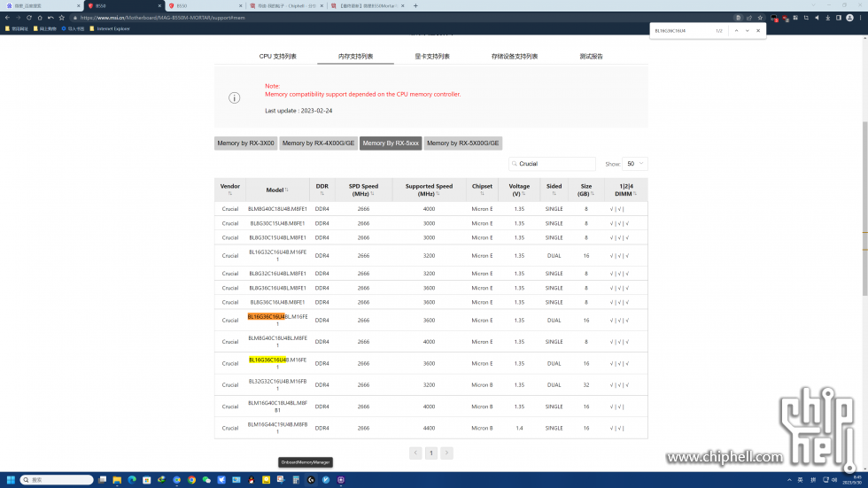Click the share page icon in address bar
The width and height of the screenshot is (868, 488).
coord(749,18)
